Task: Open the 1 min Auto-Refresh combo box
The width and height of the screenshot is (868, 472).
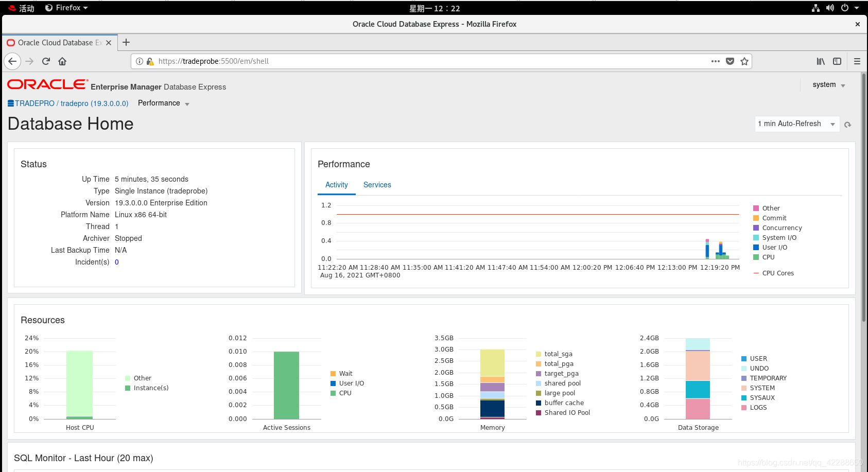Action: coord(797,124)
